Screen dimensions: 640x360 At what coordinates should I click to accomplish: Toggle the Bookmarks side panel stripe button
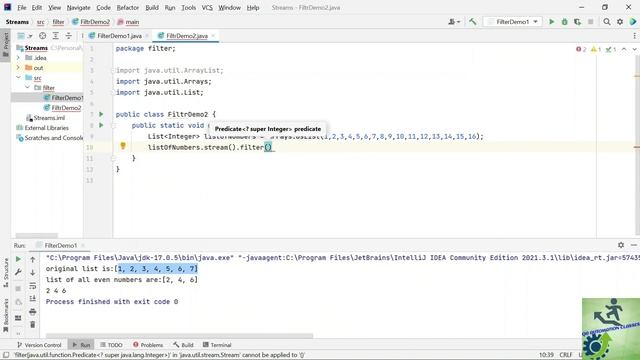coord(6,315)
